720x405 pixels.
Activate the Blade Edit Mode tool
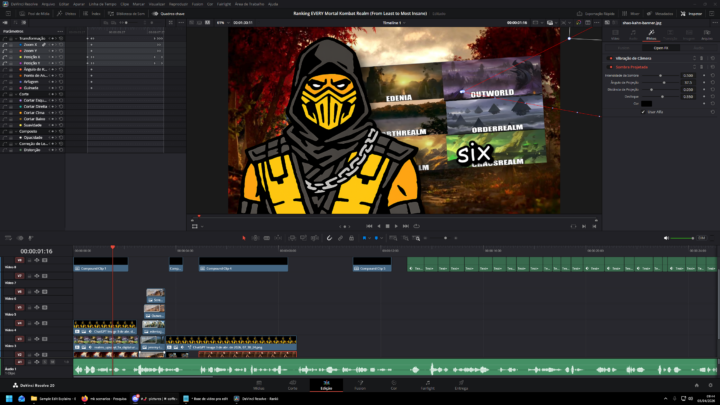point(267,238)
